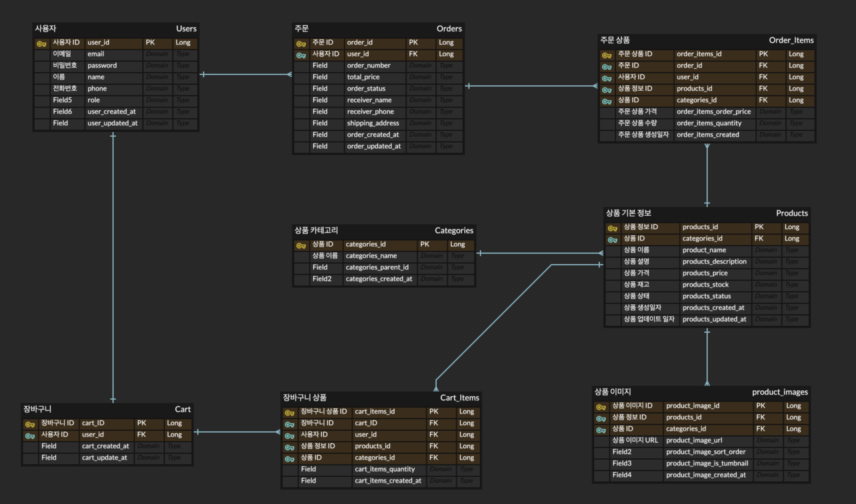Screen dimensions: 856x504
Task: Select the primary key icon for categories_id in Categories
Action: pos(301,245)
